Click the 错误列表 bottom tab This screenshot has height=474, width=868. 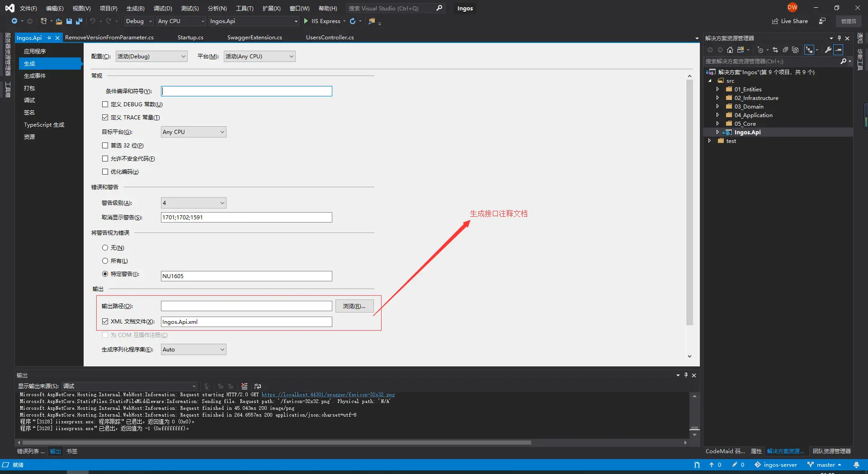(30, 451)
